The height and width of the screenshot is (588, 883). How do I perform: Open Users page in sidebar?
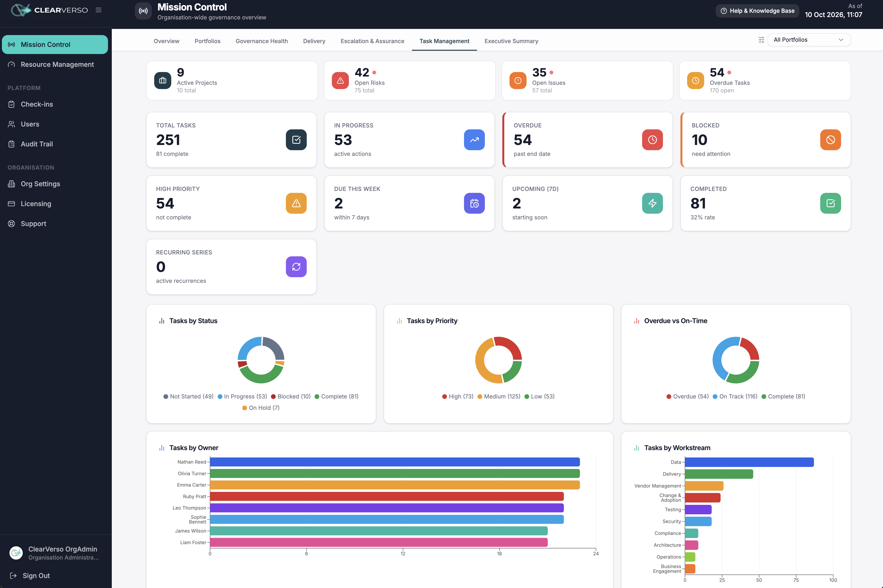pos(55,124)
